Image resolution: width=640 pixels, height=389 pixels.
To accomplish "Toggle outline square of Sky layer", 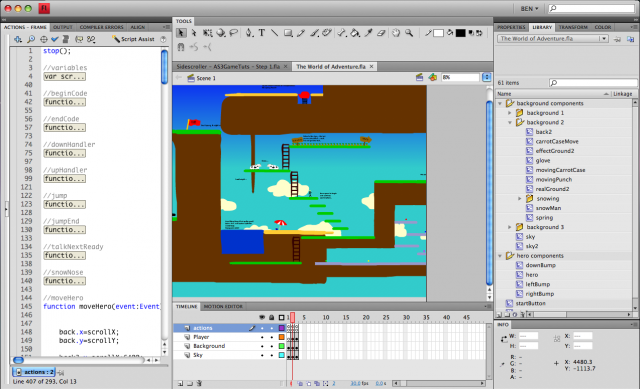I will [x=281, y=355].
